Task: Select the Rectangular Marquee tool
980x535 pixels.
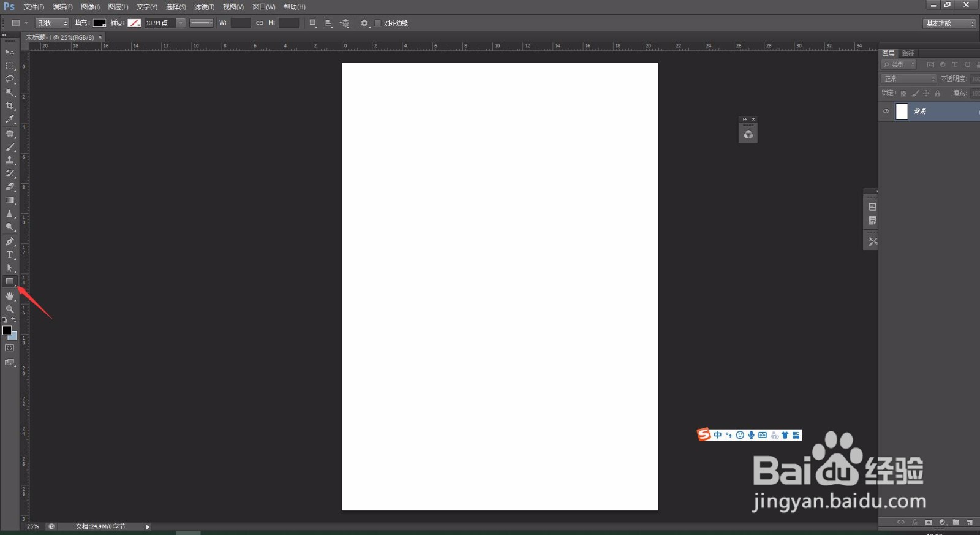Action: [x=9, y=66]
